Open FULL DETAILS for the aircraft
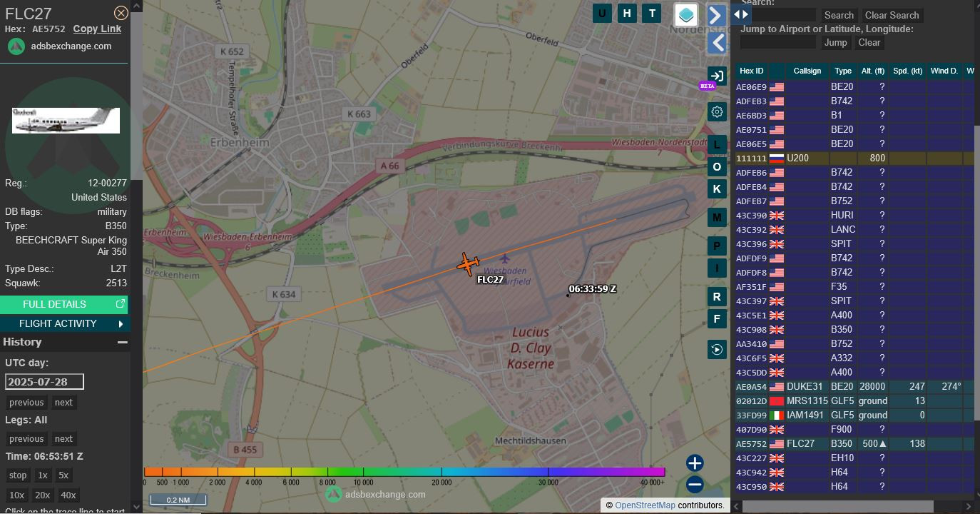 64,305
